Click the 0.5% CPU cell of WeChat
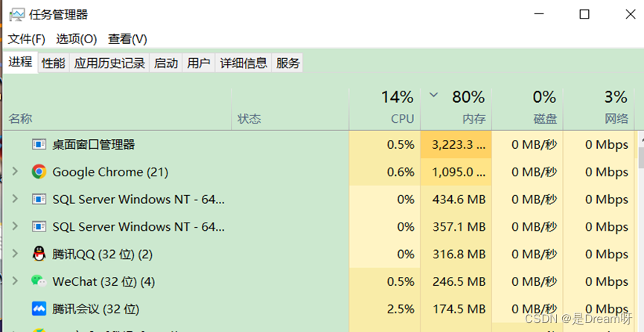 point(384,281)
